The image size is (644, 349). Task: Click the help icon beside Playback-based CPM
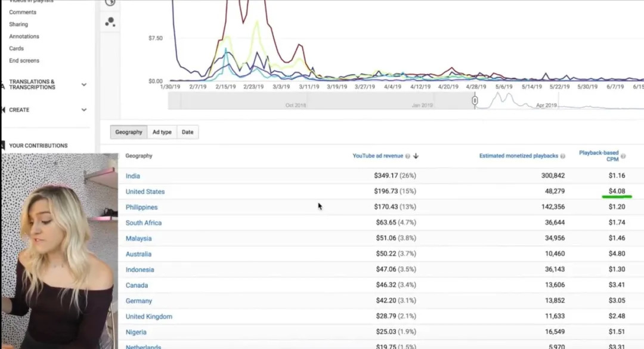[x=623, y=156]
